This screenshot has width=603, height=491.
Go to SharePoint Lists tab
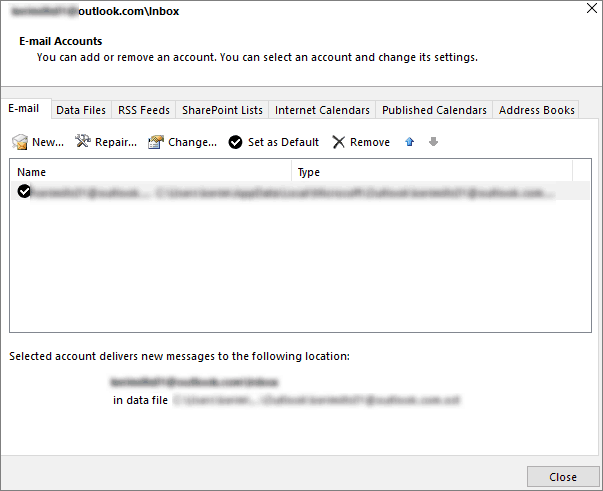[x=222, y=110]
